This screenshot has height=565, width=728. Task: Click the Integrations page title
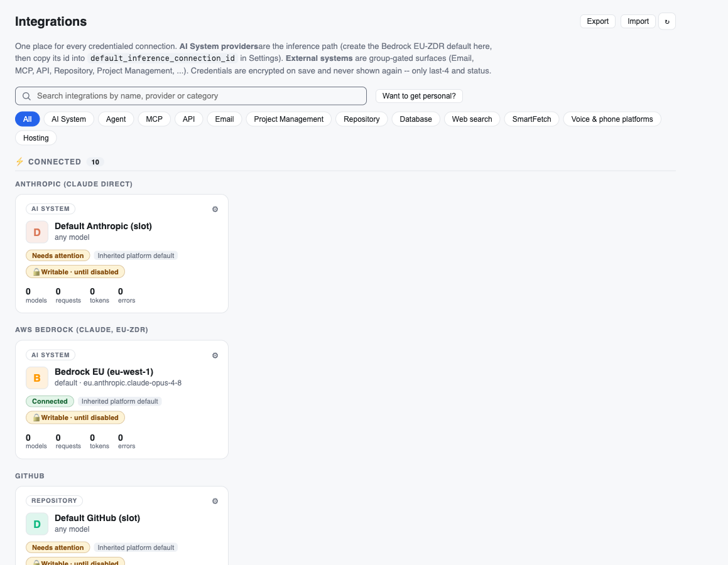coord(51,21)
